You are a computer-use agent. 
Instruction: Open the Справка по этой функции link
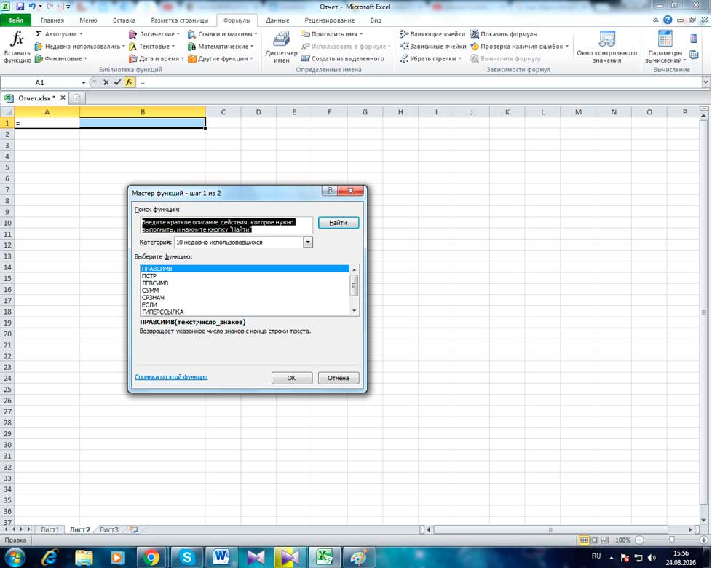point(171,377)
